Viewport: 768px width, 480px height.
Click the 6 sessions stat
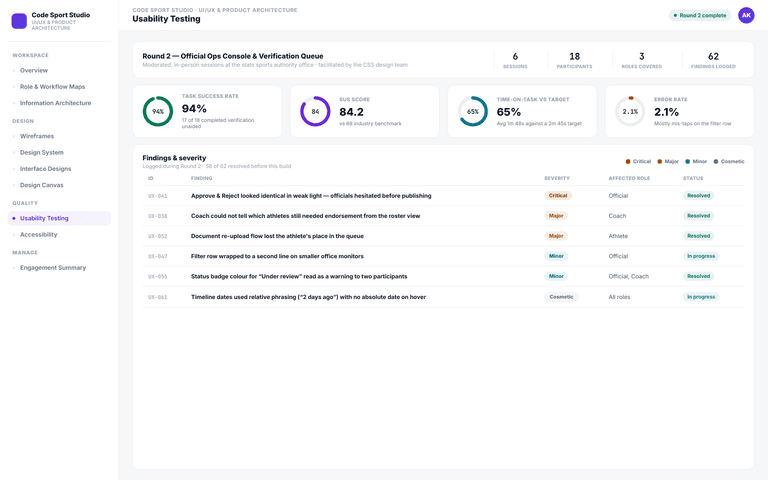pos(515,60)
